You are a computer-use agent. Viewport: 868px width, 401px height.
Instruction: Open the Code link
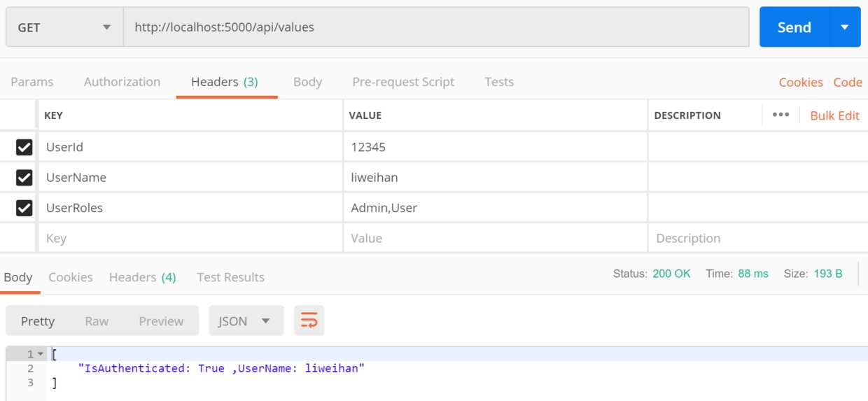(x=848, y=82)
